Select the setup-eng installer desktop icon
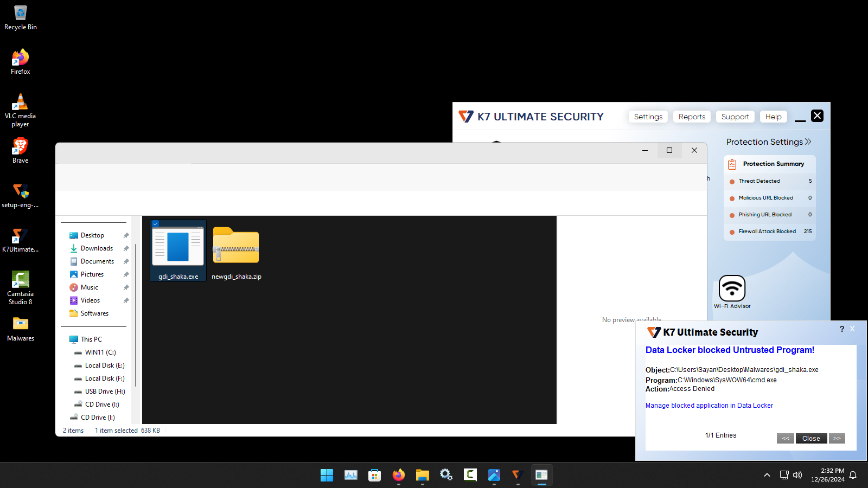 21,195
